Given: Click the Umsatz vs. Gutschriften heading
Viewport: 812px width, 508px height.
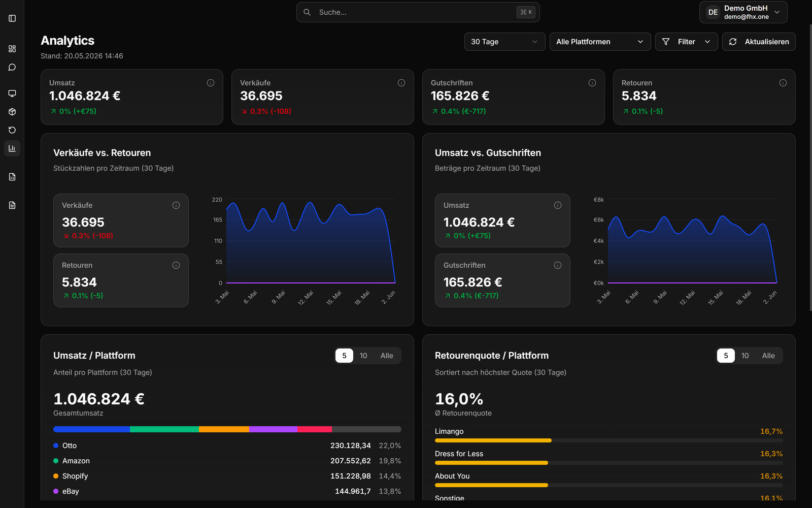Looking at the screenshot, I should tap(488, 153).
